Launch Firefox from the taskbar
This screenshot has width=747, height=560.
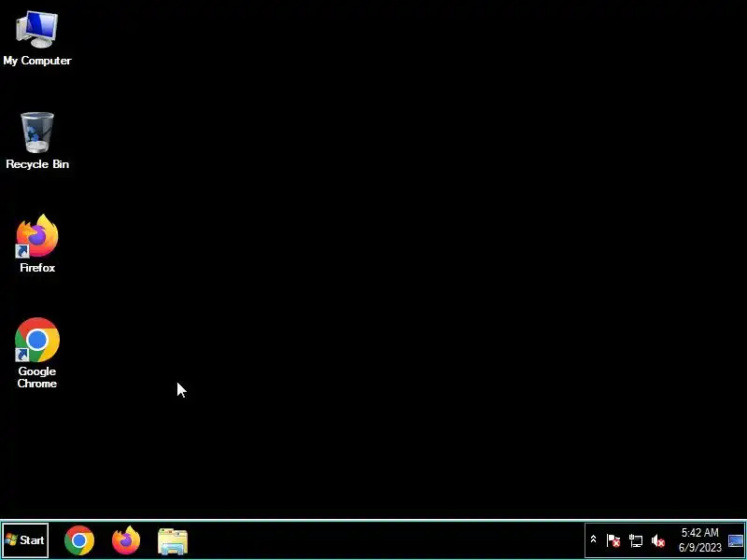(x=126, y=540)
